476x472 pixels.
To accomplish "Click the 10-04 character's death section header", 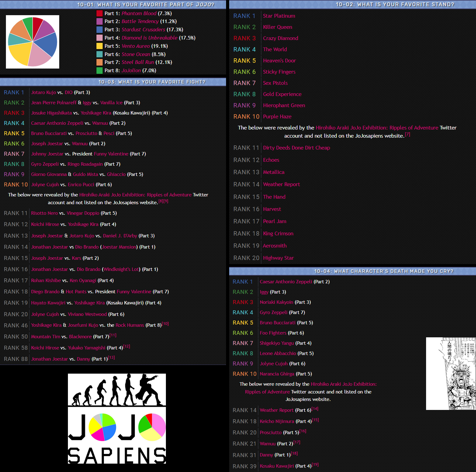I will pos(353,271).
